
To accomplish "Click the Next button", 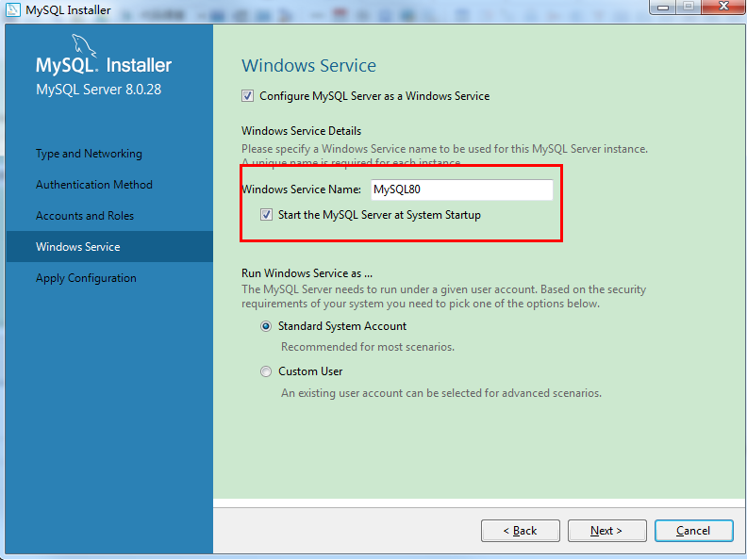I will coord(607,531).
